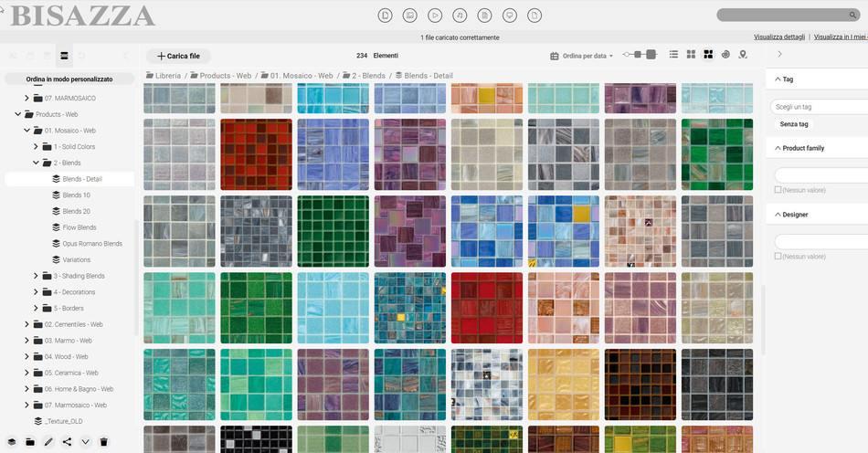
Task: Select the mosaic thumbnail view
Action: click(x=708, y=54)
